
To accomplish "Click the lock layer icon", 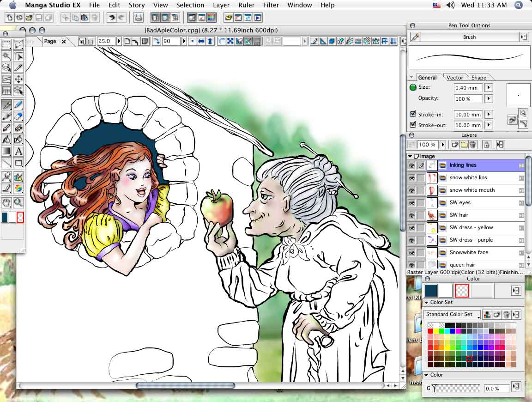I will (487, 145).
